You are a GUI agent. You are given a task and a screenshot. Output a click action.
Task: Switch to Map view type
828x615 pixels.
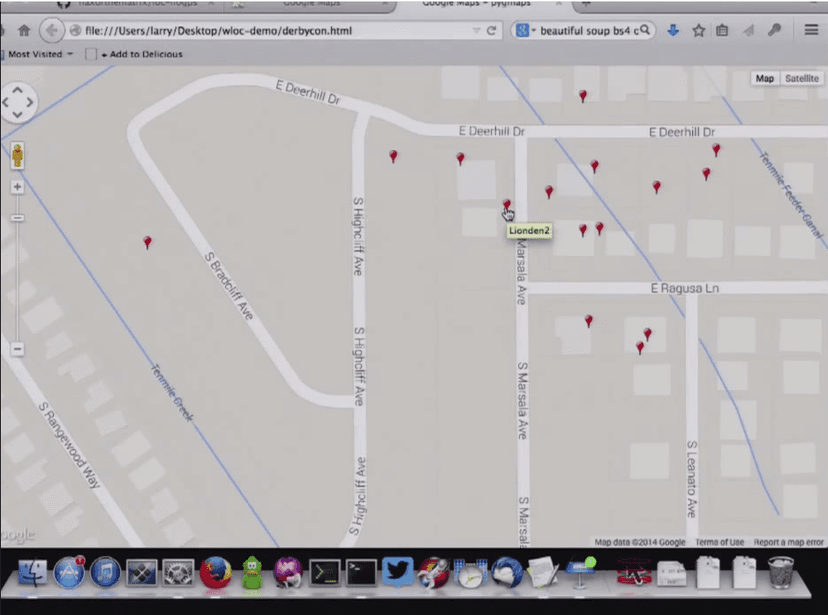pyautogui.click(x=765, y=78)
